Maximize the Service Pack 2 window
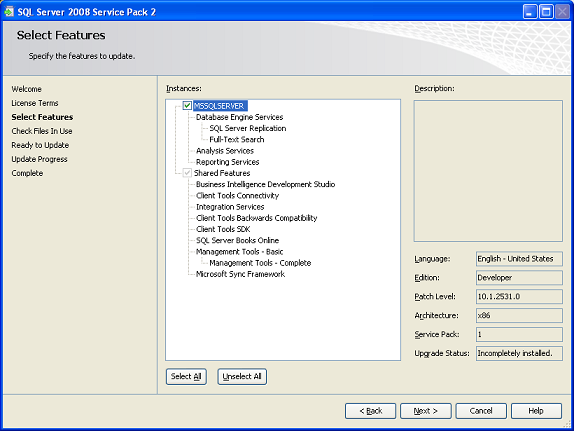 pyautogui.click(x=546, y=12)
